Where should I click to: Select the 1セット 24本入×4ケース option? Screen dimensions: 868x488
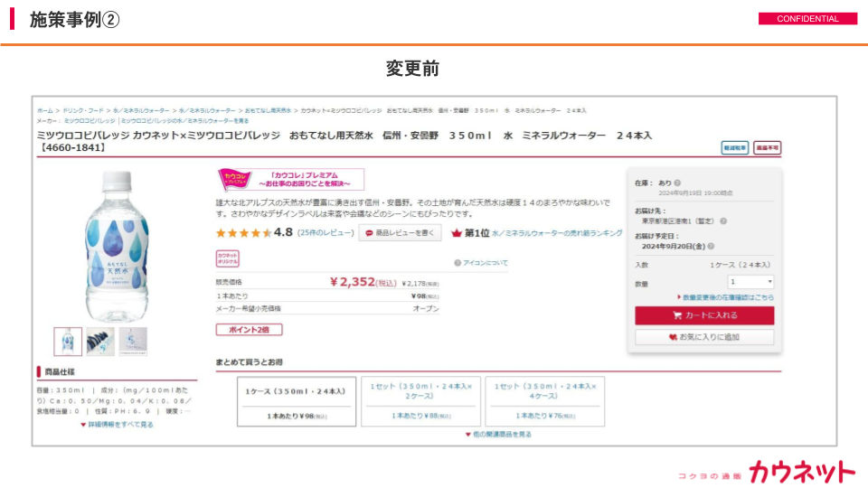(x=544, y=401)
